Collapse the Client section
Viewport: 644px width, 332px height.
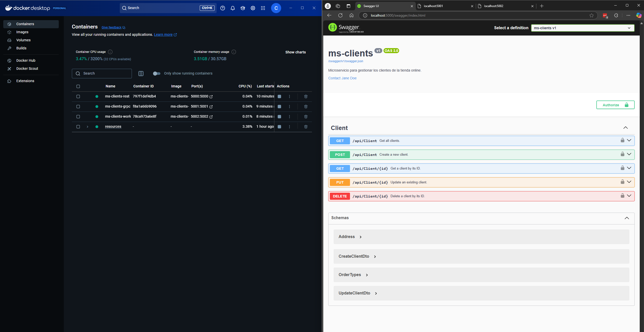[625, 128]
